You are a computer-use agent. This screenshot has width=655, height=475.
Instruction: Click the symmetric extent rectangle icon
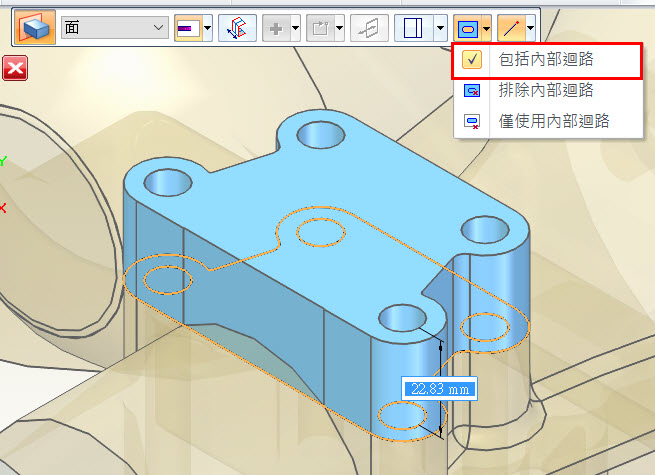point(414,28)
